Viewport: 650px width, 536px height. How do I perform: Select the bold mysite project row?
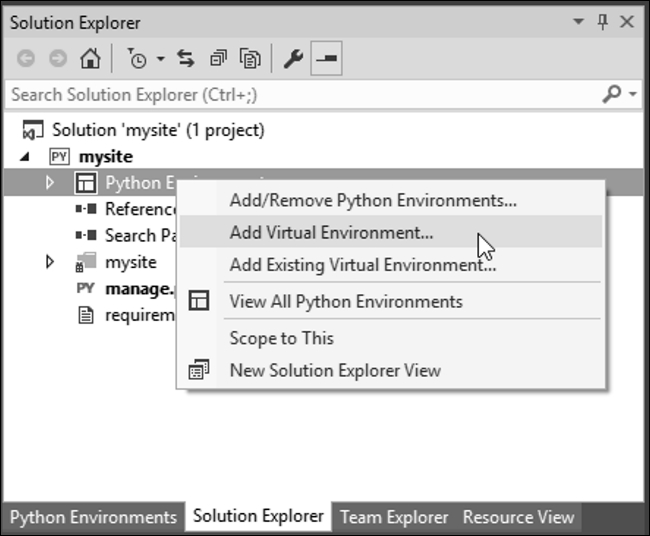coord(106,157)
